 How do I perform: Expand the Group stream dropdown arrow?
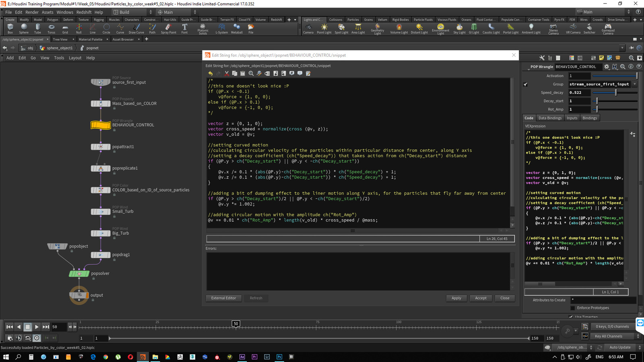tap(635, 84)
